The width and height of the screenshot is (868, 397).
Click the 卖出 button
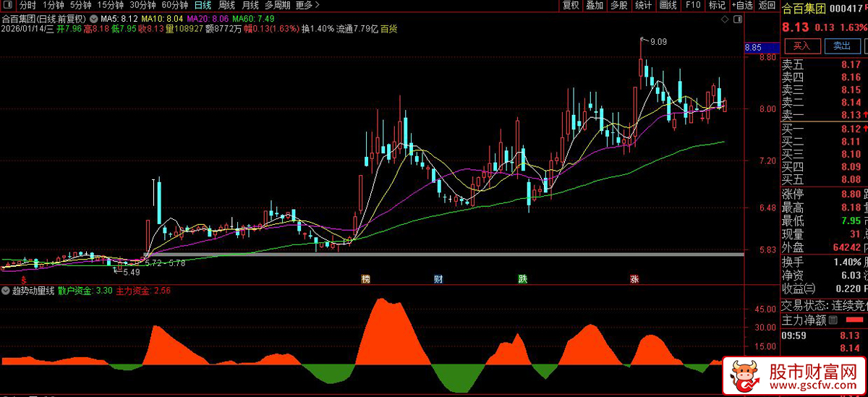coord(841,46)
